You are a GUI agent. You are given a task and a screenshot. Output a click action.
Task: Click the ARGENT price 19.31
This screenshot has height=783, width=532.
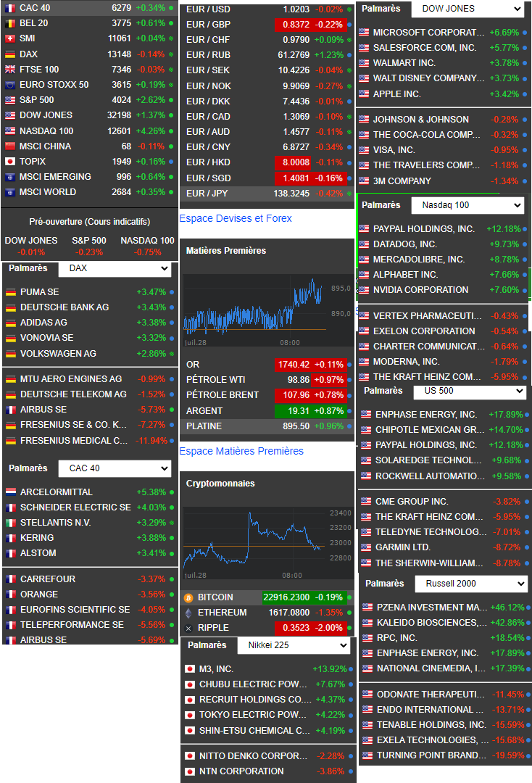point(299,411)
